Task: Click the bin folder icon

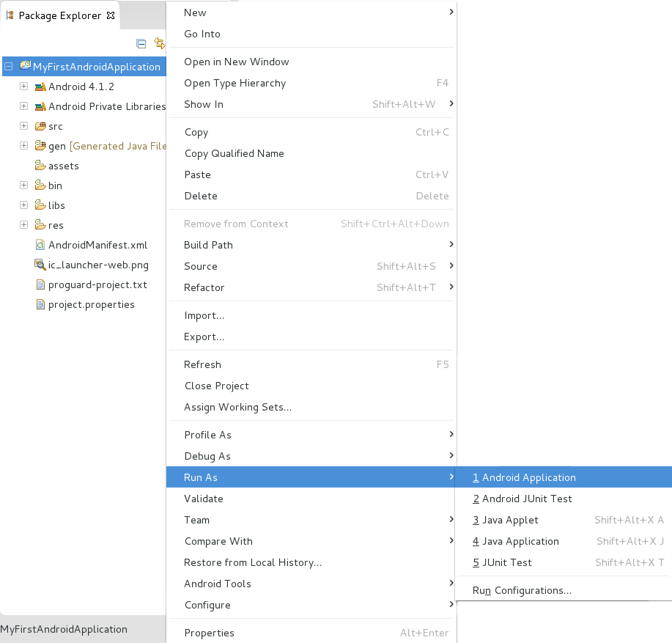Action: (x=40, y=185)
